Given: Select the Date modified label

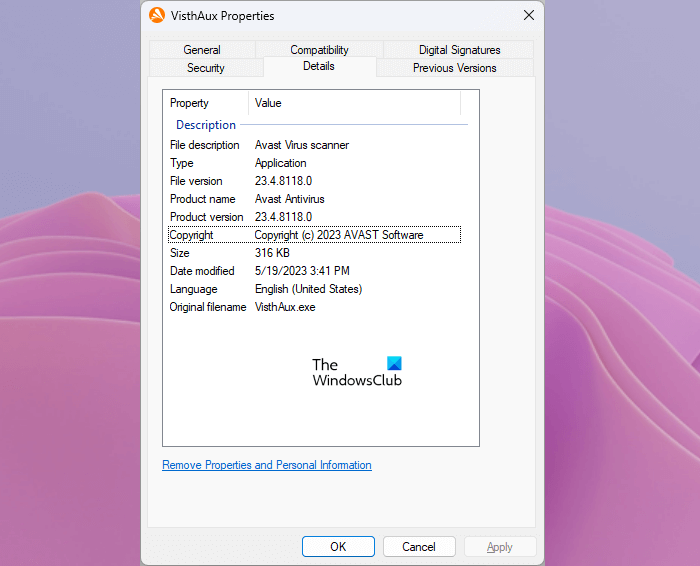Looking at the screenshot, I should pyautogui.click(x=202, y=271).
